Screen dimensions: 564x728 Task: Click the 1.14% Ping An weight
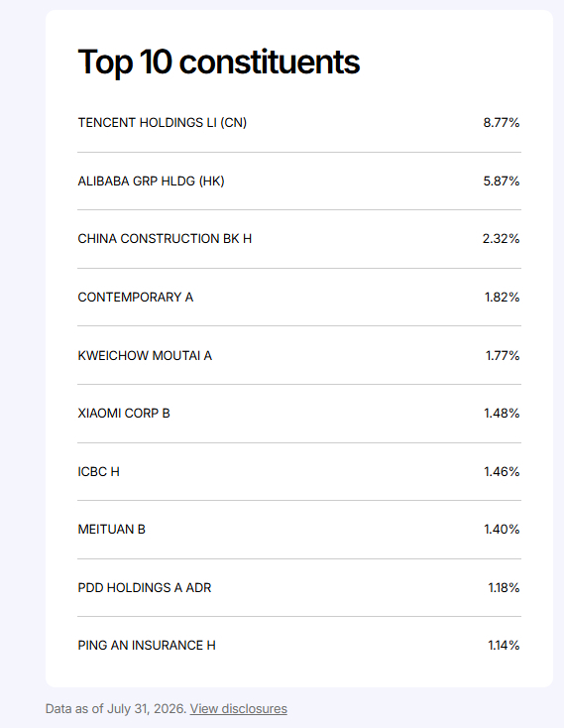coord(504,646)
